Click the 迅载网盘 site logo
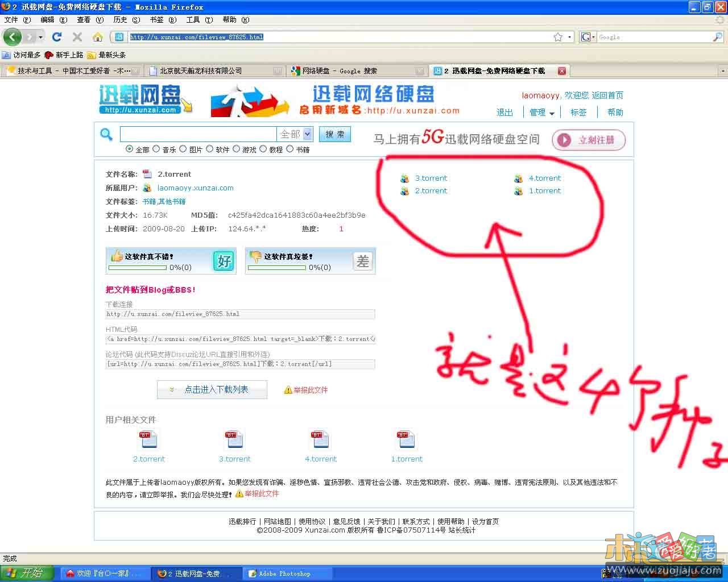 pyautogui.click(x=146, y=100)
